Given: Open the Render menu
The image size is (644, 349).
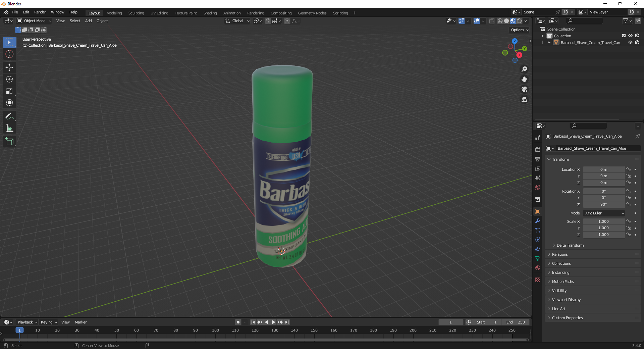Looking at the screenshot, I should tap(40, 12).
